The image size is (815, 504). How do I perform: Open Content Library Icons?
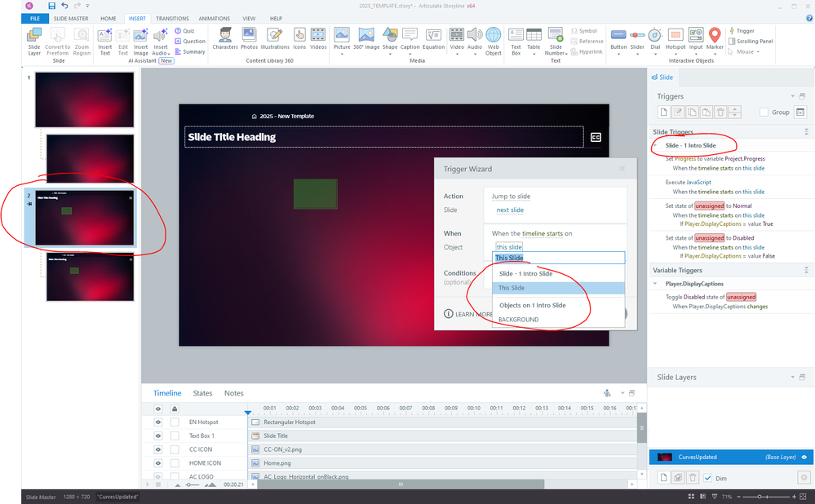point(299,39)
